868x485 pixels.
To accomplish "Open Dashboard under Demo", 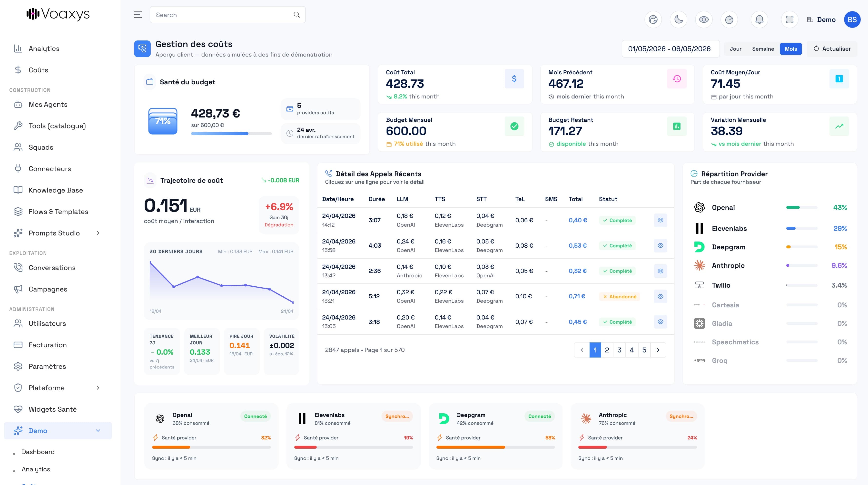I will click(x=38, y=452).
